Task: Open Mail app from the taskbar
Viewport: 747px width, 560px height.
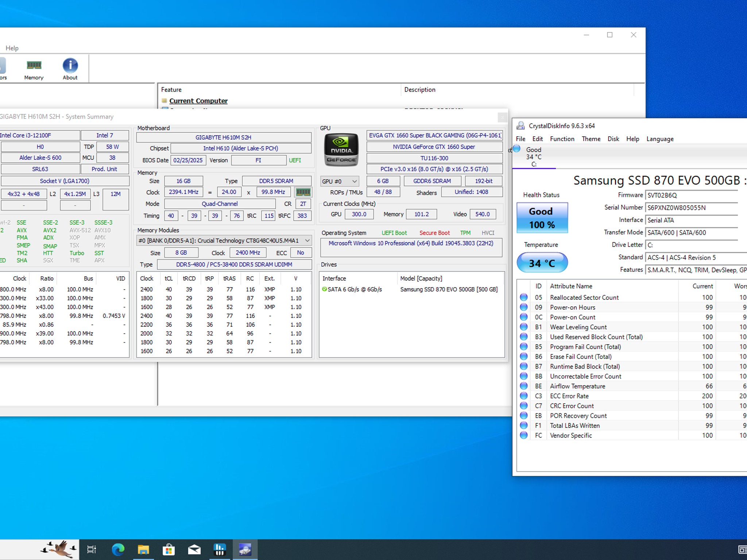Action: click(194, 549)
